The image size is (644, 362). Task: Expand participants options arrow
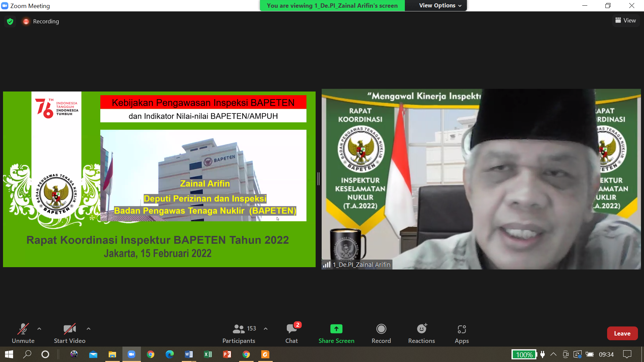pyautogui.click(x=266, y=329)
